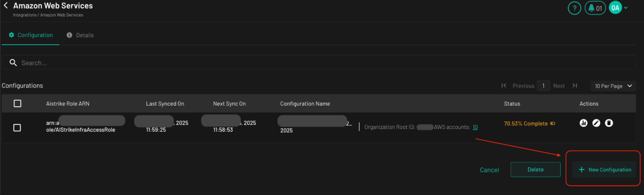Click the trash delete action icon
Viewport: 644px width, 195px height.
coord(609,123)
